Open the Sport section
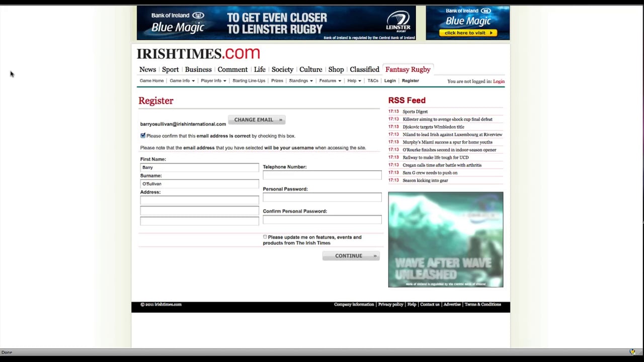 click(170, 69)
